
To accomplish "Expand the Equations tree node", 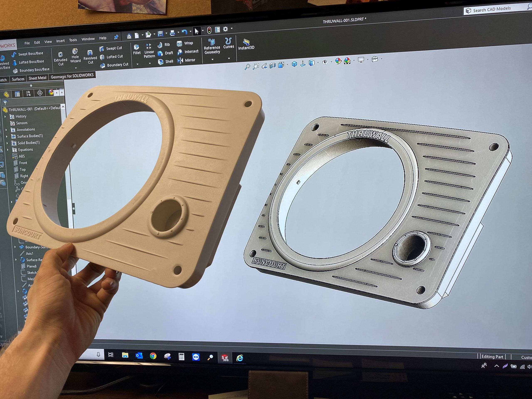I will click(8, 150).
